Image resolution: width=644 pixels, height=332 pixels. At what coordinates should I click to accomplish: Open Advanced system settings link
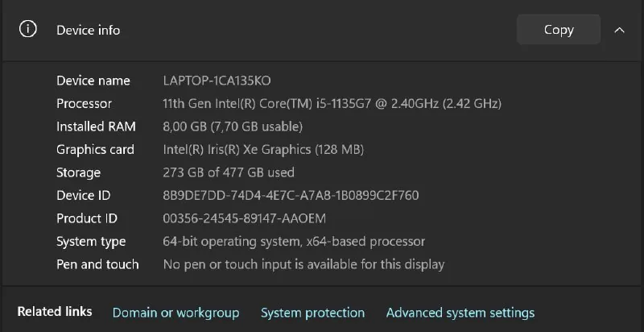click(460, 313)
